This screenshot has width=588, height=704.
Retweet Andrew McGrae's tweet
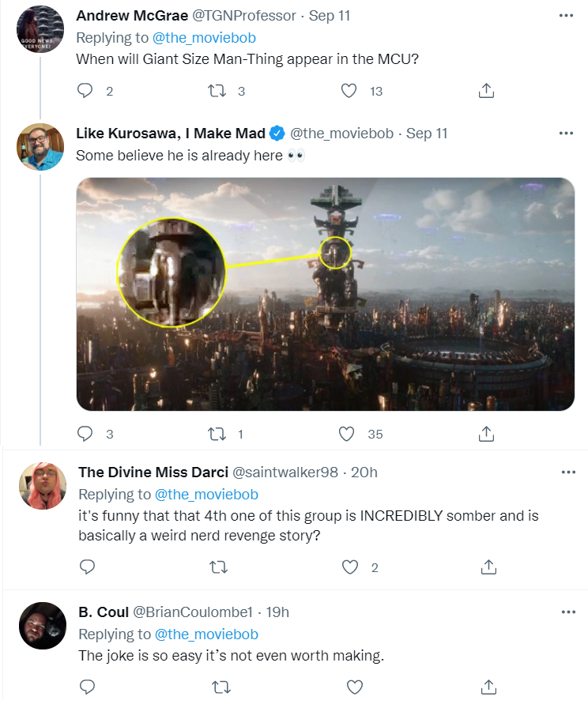point(216,91)
